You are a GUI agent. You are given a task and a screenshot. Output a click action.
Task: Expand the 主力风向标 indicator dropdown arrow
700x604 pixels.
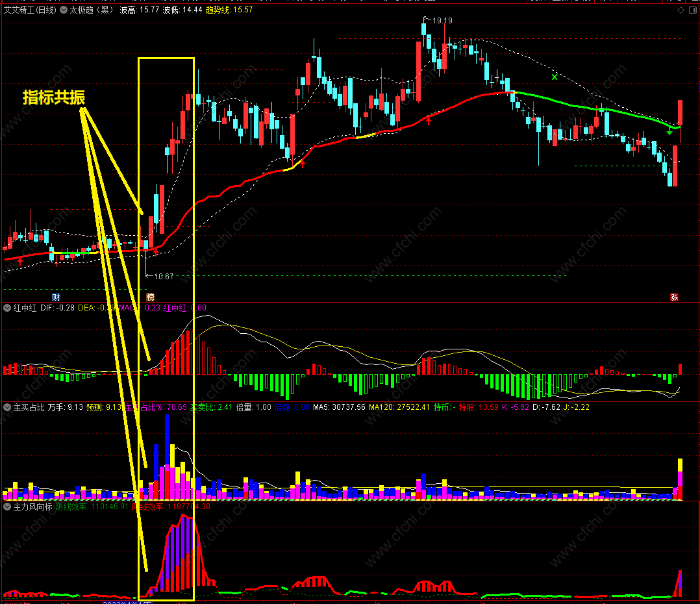click(x=7, y=507)
